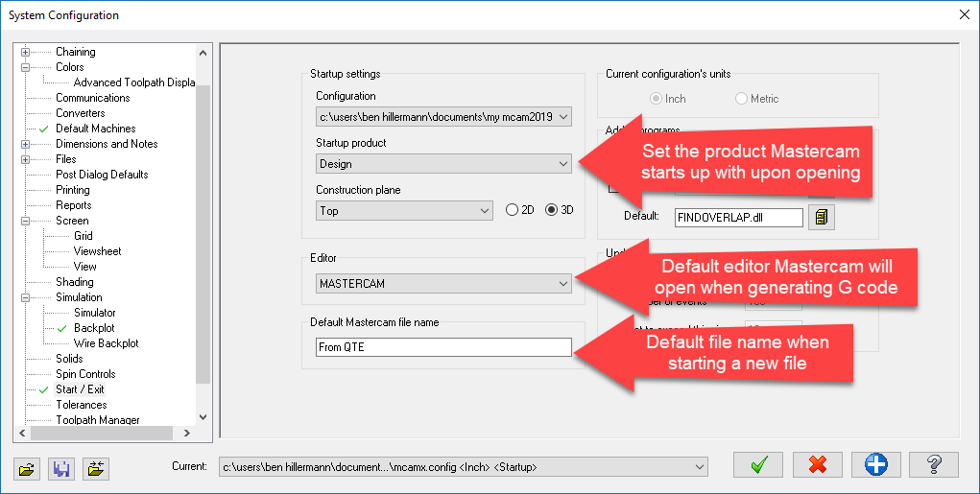The image size is (980, 494).
Task: Choose 3D construction mode radio button
Action: click(x=551, y=210)
